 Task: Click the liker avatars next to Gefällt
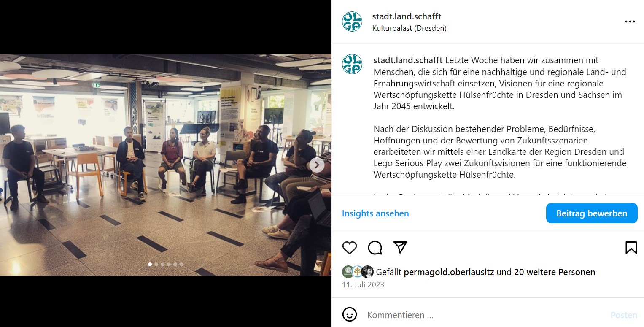tap(358, 272)
